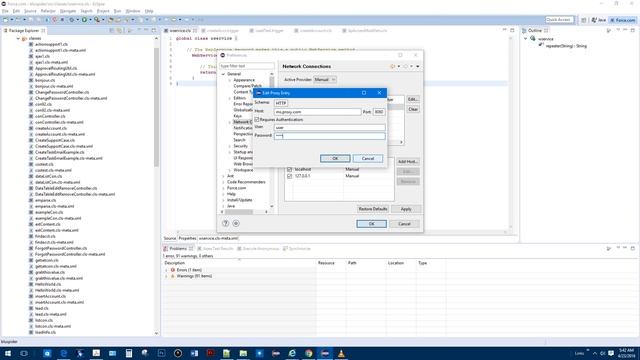Viewport: 640px width, 360px height.
Task: Click Cancel in Edit Proxy Entry dialog
Action: coord(368,158)
